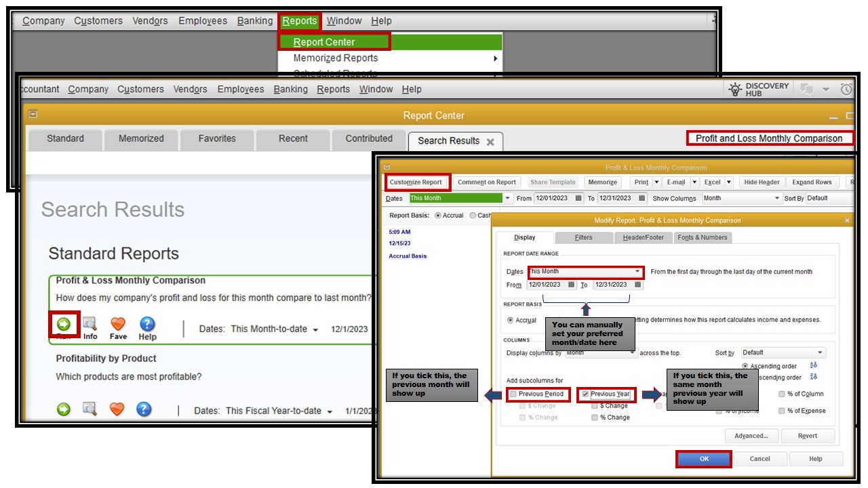Open the E-mail dropdown arrow
The width and height of the screenshot is (868, 488).
click(x=693, y=182)
